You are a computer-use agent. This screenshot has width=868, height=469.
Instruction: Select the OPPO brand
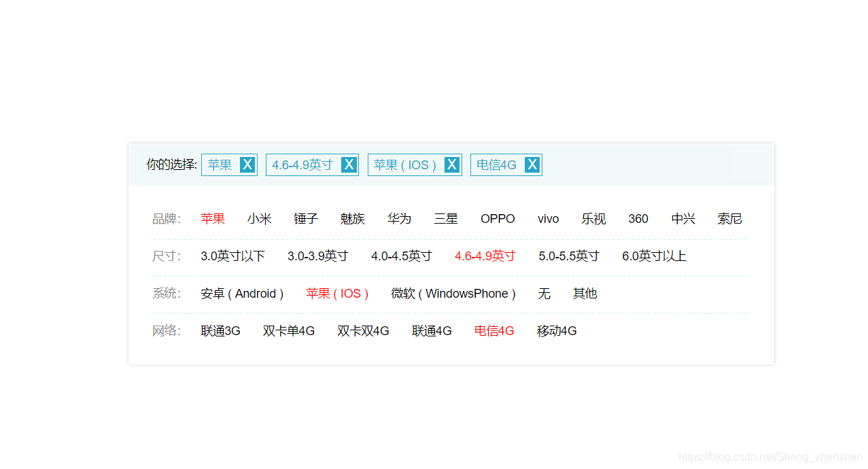point(498,219)
